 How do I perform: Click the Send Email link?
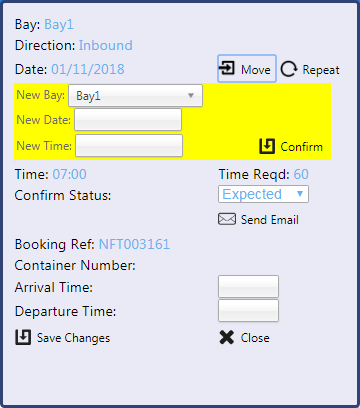click(x=270, y=220)
